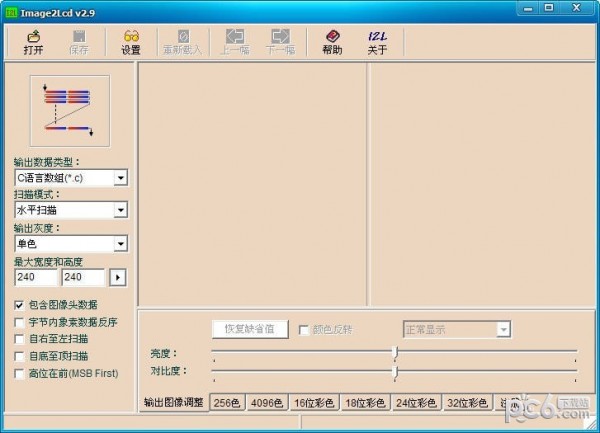Enable 自底至顶扫描 checkbox
Image resolution: width=600 pixels, height=433 pixels.
click(19, 356)
